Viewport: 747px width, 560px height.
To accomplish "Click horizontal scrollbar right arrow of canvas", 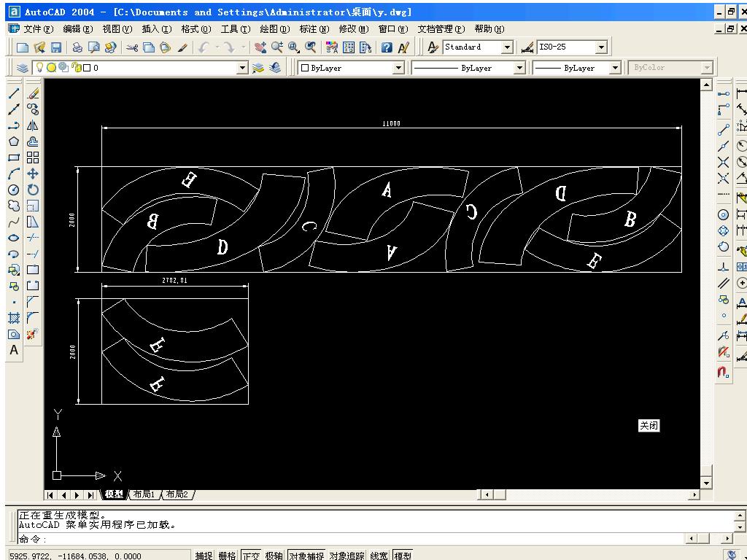I will (x=694, y=495).
